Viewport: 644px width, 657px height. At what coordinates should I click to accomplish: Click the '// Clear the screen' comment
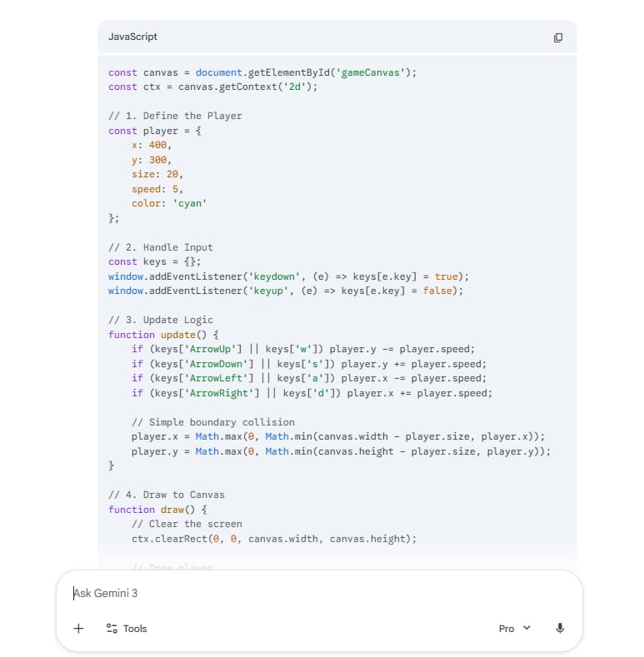point(187,524)
